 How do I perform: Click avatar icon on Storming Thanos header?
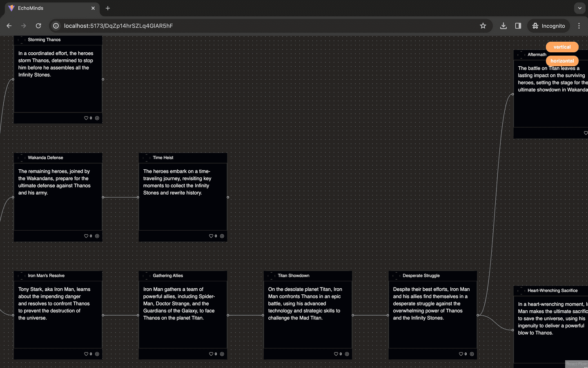coord(22,40)
